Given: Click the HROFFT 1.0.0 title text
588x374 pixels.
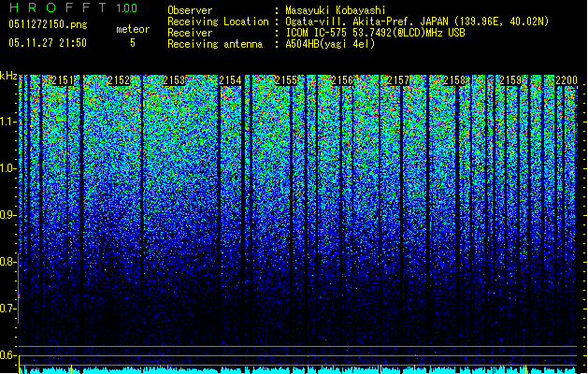Looking at the screenshot, I should coord(73,7).
